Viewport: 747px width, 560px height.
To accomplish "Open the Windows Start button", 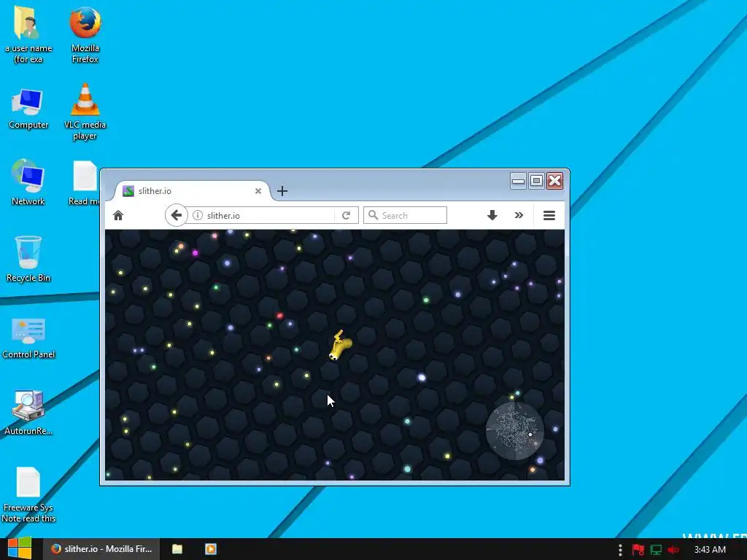I will [x=20, y=548].
